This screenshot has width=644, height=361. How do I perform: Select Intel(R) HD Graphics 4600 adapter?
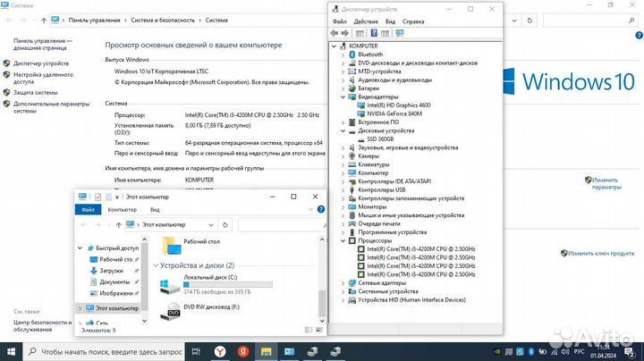coord(398,105)
